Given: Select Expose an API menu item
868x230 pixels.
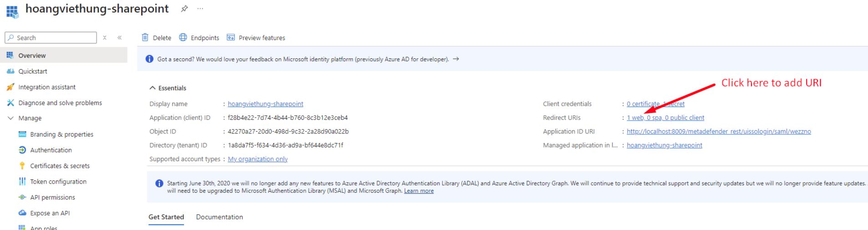Looking at the screenshot, I should click(50, 213).
